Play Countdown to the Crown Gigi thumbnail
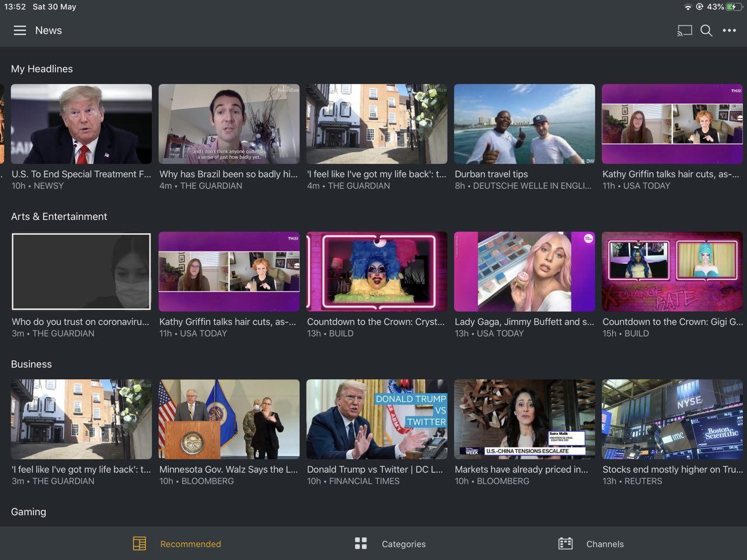Viewport: 747px width, 560px height. tap(672, 271)
